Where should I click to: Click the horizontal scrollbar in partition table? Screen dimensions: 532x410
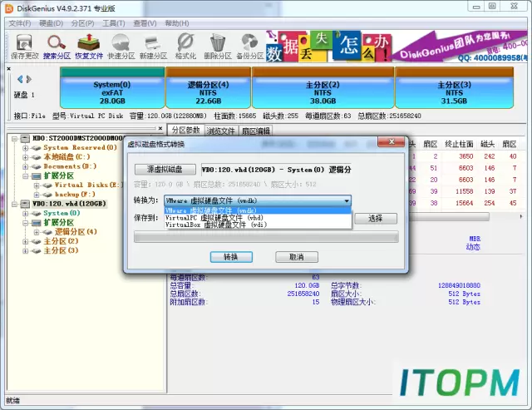tap(449, 216)
